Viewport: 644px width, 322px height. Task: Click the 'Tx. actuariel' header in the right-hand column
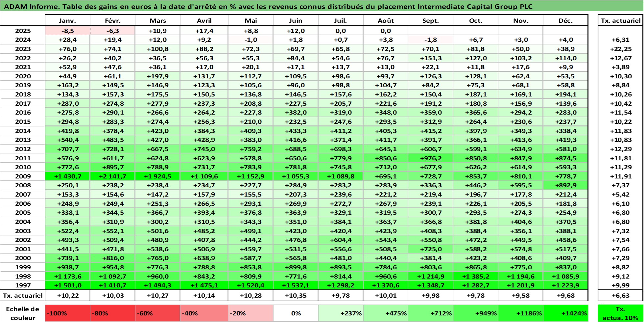tap(620, 20)
